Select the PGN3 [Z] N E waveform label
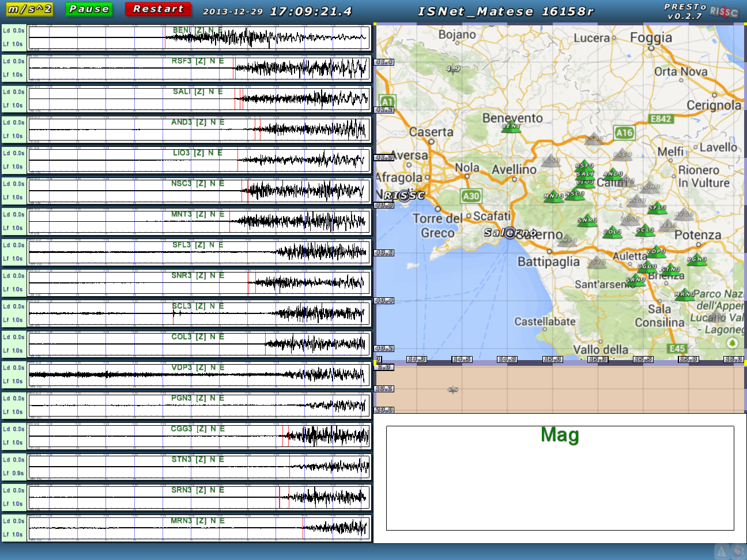This screenshot has height=560, width=747. click(x=198, y=398)
